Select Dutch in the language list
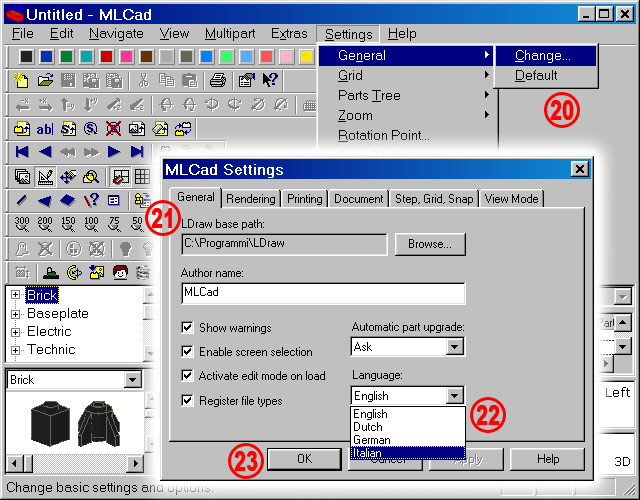 tap(407, 427)
